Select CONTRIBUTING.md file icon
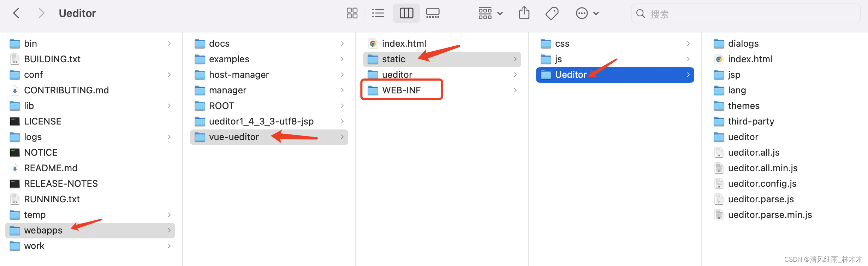The width and height of the screenshot is (868, 266). (x=15, y=90)
